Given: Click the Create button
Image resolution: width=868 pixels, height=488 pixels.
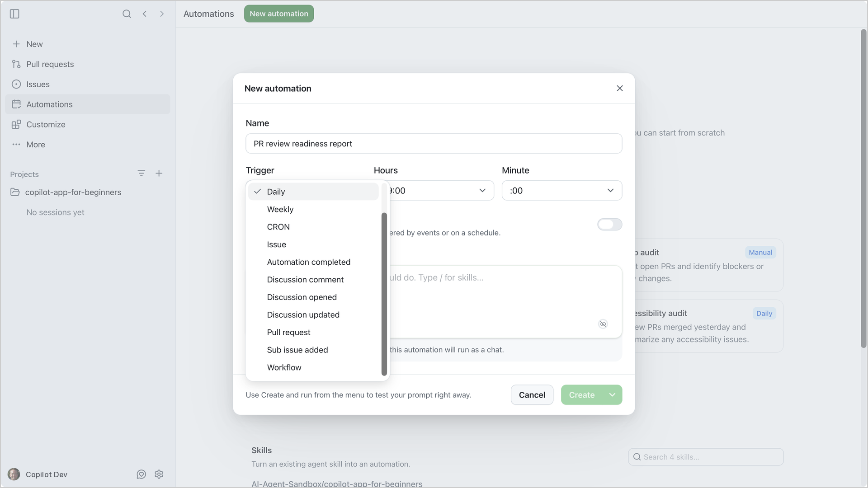Looking at the screenshot, I should click(x=582, y=395).
